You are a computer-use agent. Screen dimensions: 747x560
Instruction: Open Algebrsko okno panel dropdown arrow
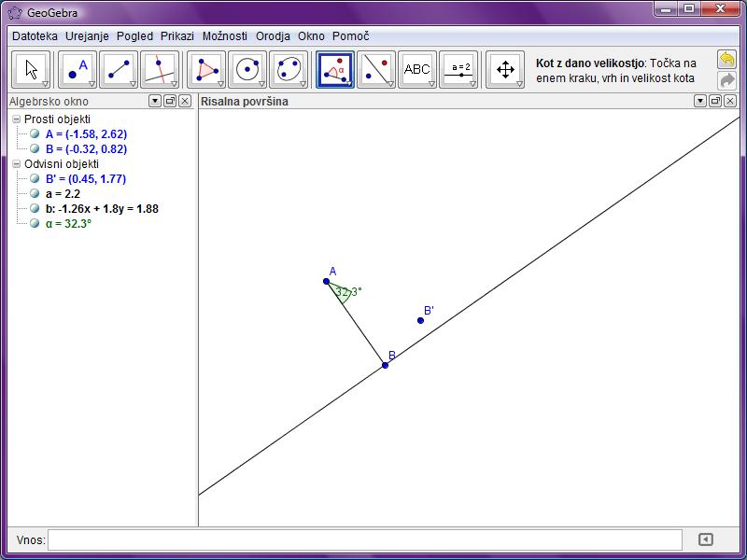(x=155, y=101)
